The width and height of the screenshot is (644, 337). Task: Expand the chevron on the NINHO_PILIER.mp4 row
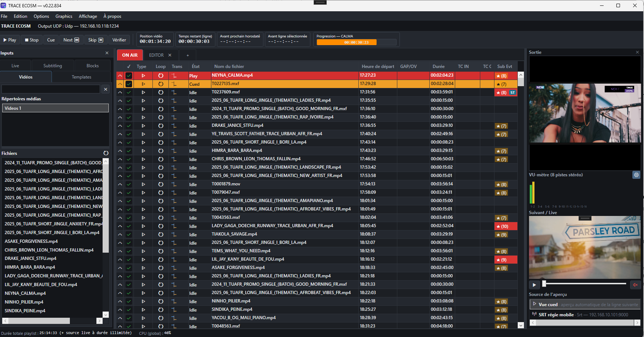coord(120,301)
